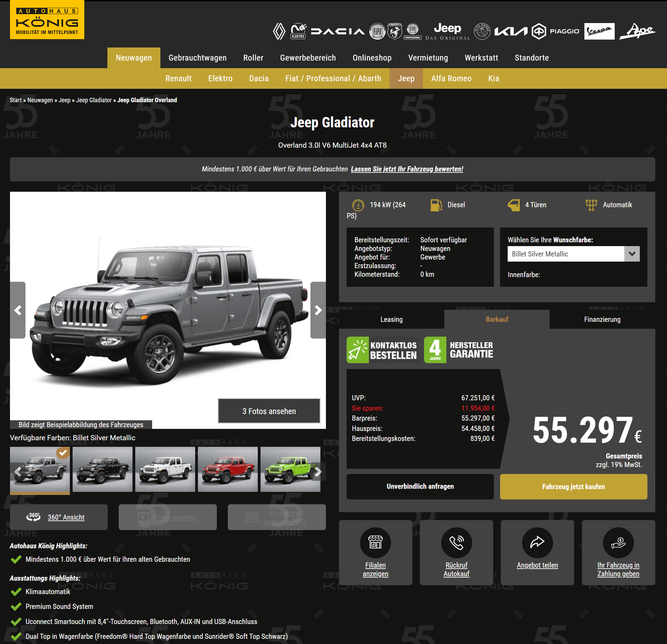Open the Abarth scorpion logo
667x644 pixels.
395,31
